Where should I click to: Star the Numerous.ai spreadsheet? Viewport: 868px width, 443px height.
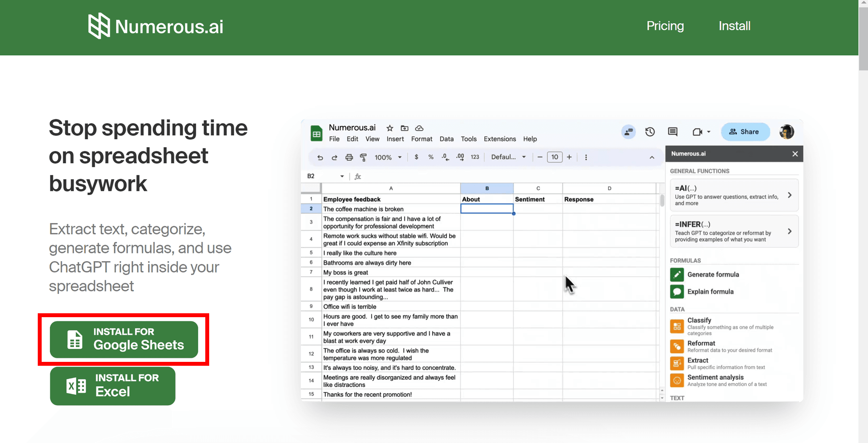(x=390, y=128)
